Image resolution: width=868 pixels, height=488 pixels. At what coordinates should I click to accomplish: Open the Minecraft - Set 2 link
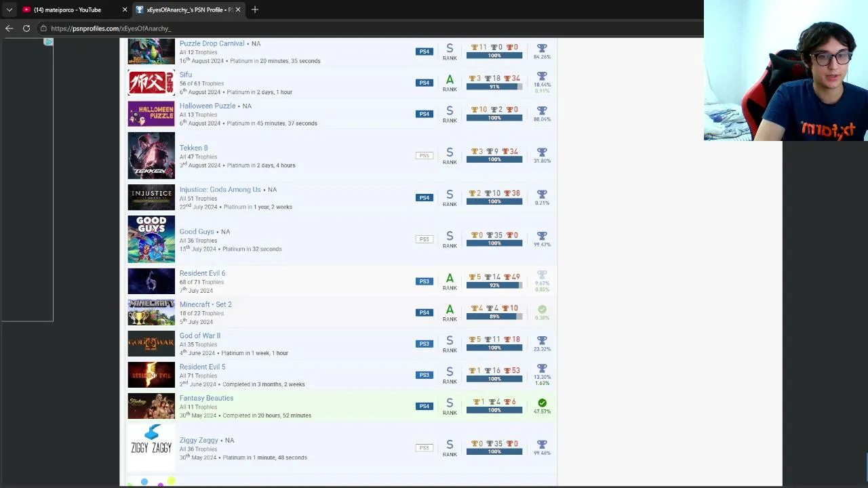(205, 304)
